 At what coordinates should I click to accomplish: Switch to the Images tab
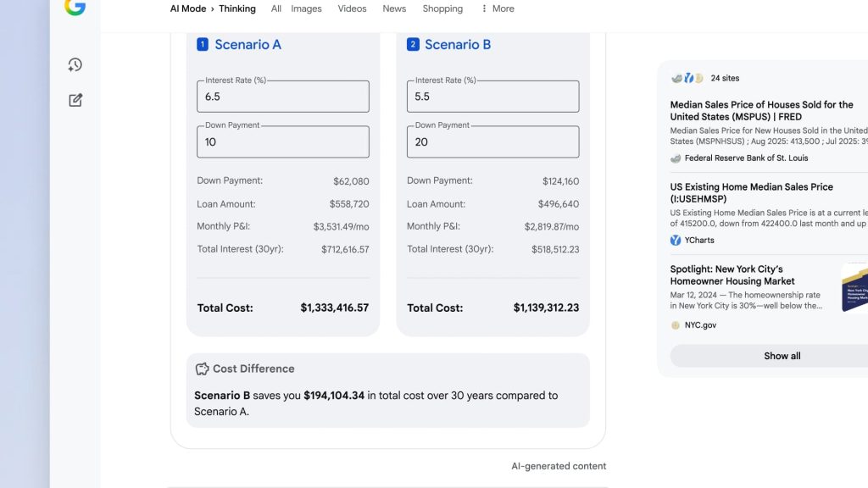(x=306, y=8)
